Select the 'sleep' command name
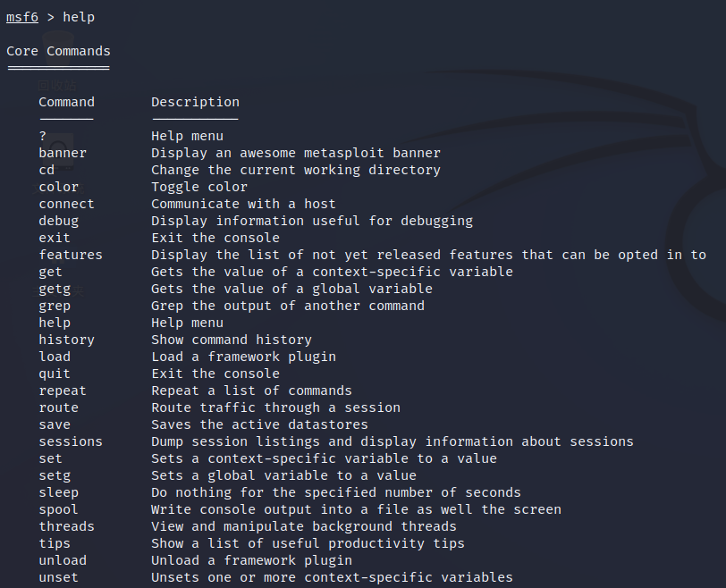 pyautogui.click(x=58, y=492)
